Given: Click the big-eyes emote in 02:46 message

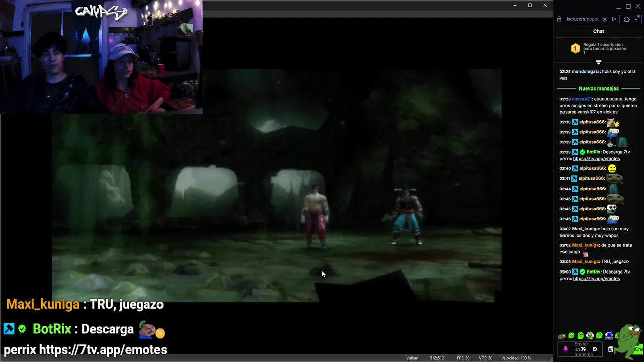Looking at the screenshot, I should [613, 219].
